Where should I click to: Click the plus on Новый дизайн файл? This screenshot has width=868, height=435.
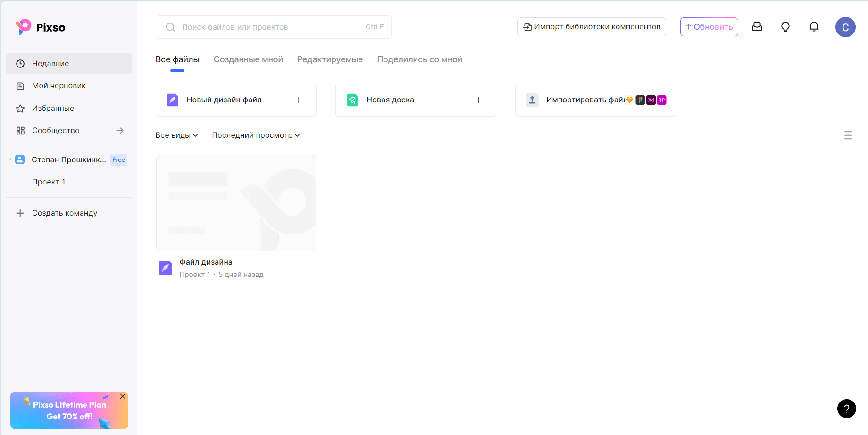[x=299, y=100]
